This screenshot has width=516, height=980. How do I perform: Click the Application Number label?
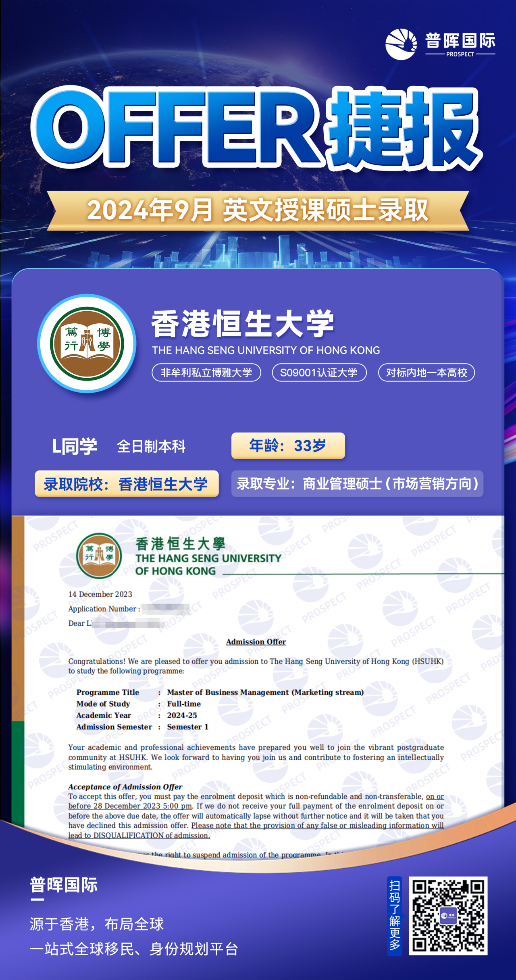click(x=104, y=609)
